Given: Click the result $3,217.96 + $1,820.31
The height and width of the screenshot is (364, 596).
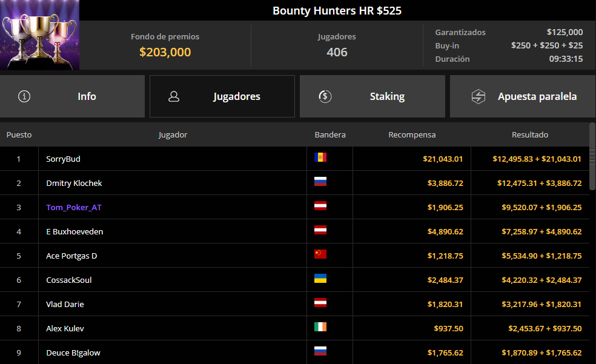Looking at the screenshot, I should pyautogui.click(x=541, y=305).
